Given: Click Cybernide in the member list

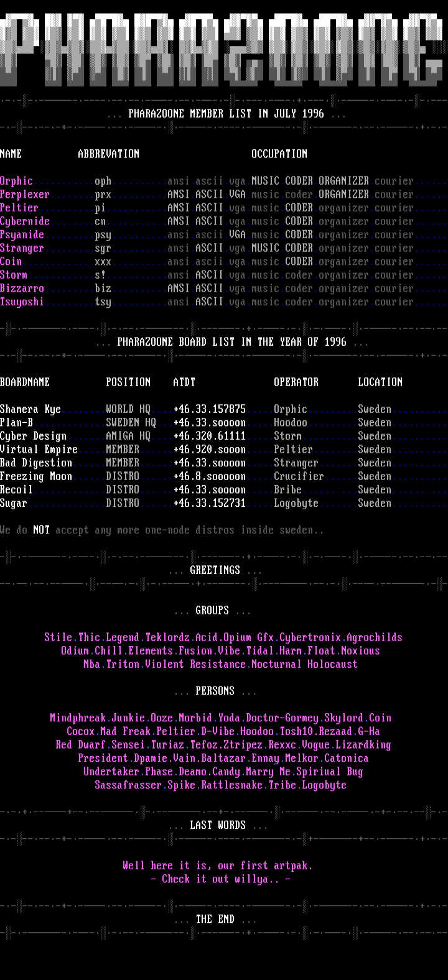Looking at the screenshot, I should 25,221.
